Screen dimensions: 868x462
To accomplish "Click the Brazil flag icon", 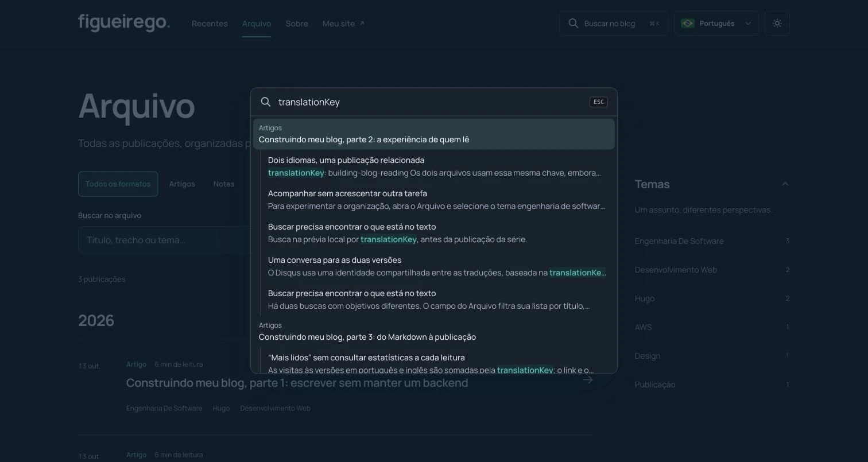I will (688, 24).
